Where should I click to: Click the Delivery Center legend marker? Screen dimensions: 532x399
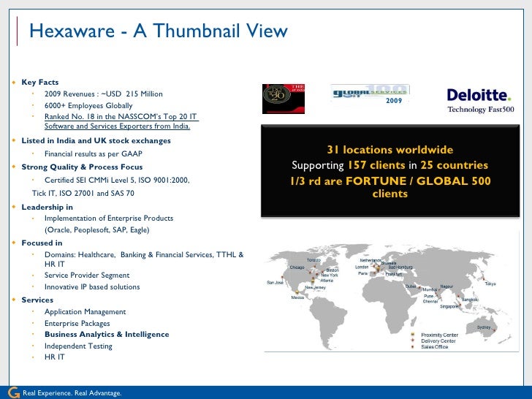413,341
